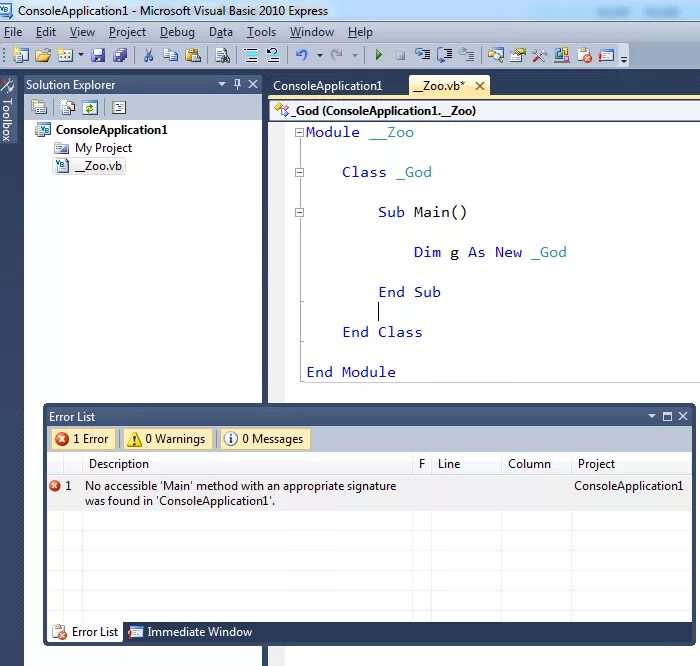
Task: Open the Object Browser toolbar icon
Action: [x=562, y=55]
